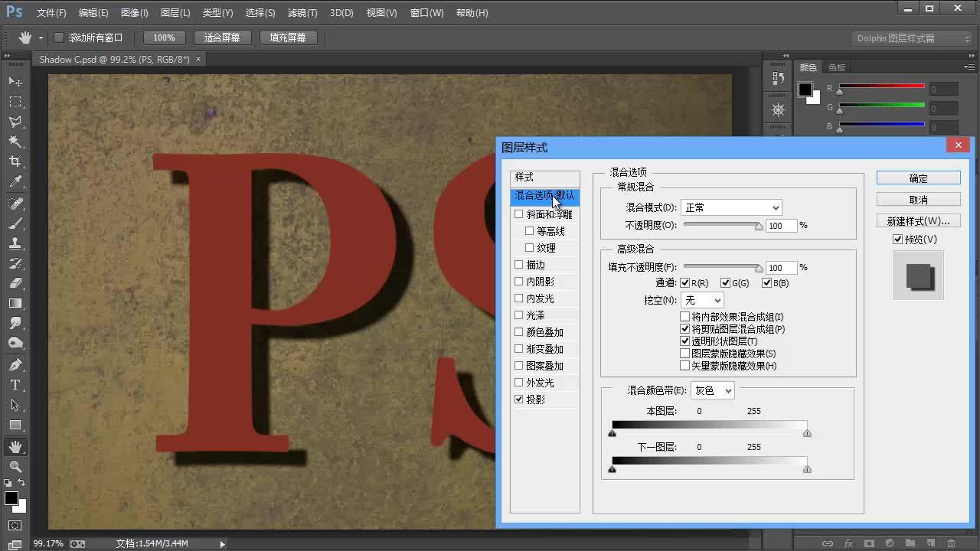
Task: Open 图层(L) menu
Action: (175, 13)
